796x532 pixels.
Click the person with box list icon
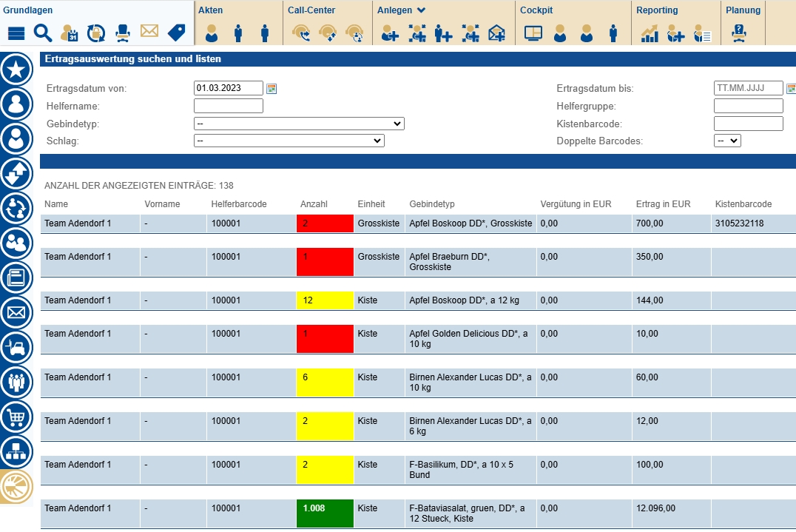(x=702, y=33)
